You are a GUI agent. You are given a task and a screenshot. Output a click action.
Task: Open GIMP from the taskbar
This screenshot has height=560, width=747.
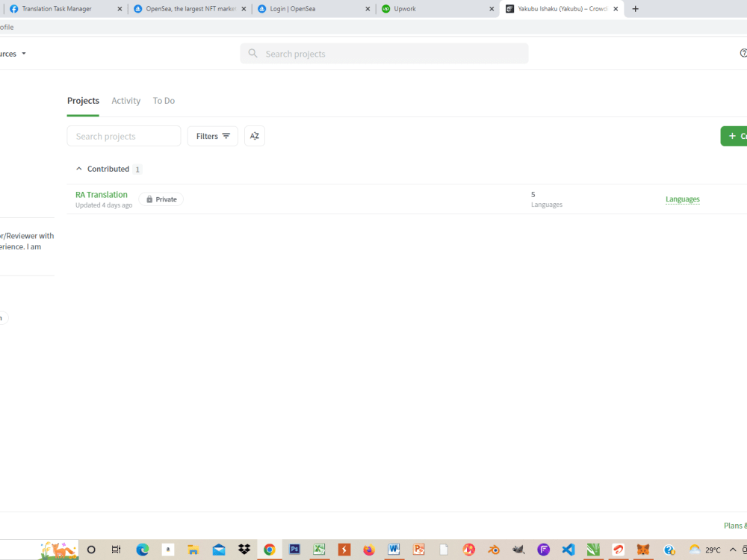(518, 550)
